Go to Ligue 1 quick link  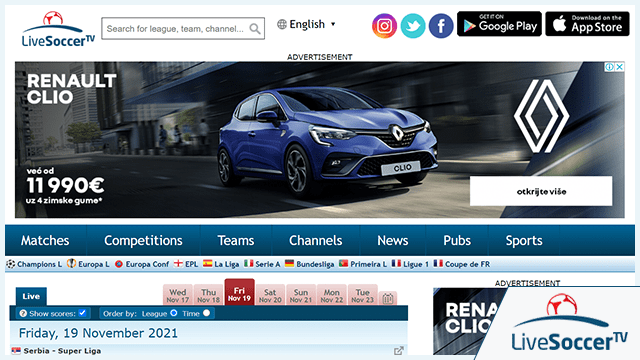pos(410,264)
